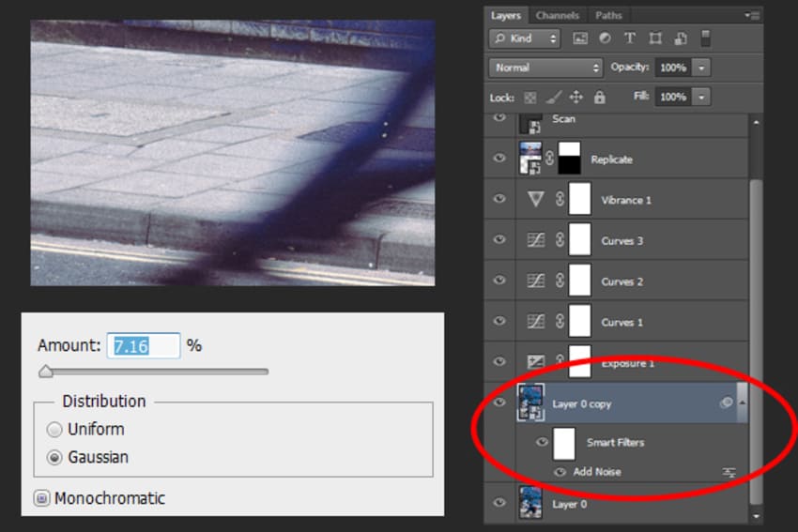Open the Kind filter dropdown
Viewport: 798px width, 532px height.
524,38
